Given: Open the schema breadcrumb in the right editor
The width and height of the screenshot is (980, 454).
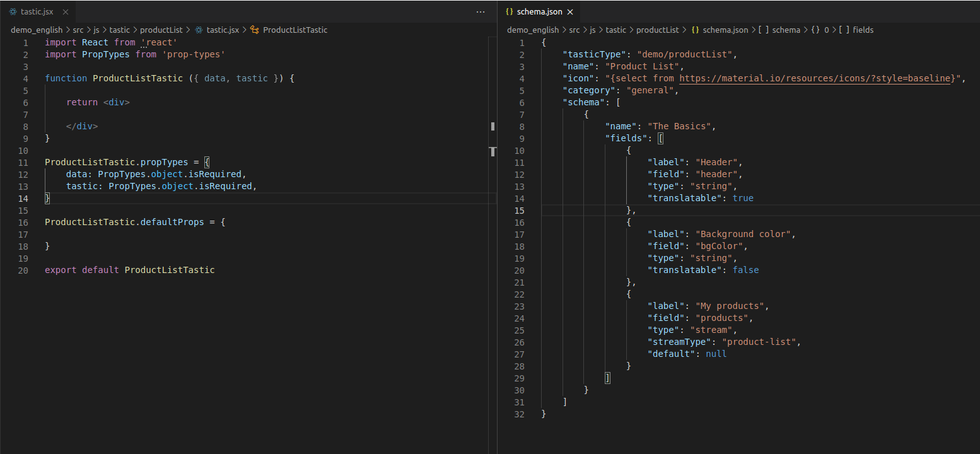Looking at the screenshot, I should (786, 30).
